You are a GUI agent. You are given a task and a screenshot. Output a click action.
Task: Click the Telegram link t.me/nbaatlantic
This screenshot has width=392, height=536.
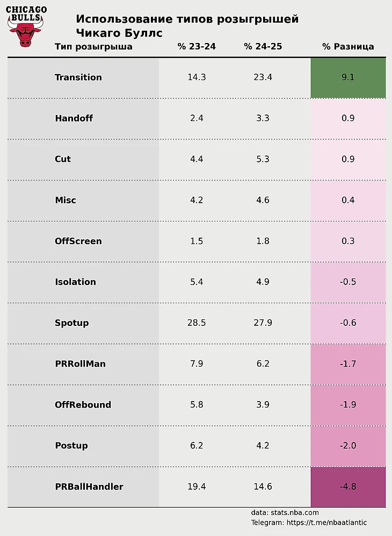(x=328, y=523)
